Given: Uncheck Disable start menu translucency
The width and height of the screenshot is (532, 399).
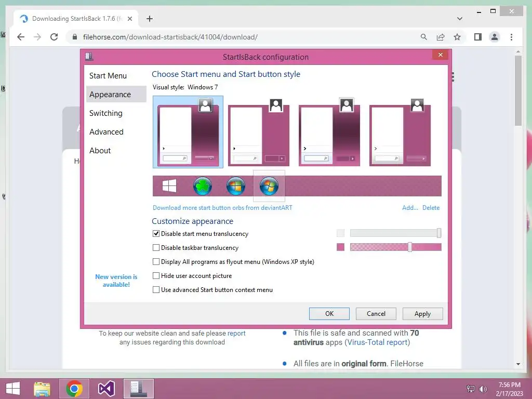Looking at the screenshot, I should (x=156, y=234).
